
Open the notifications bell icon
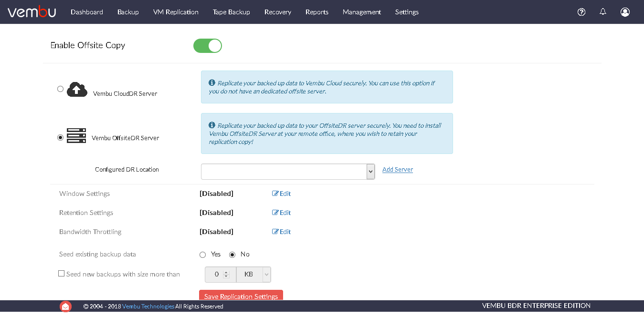603,12
